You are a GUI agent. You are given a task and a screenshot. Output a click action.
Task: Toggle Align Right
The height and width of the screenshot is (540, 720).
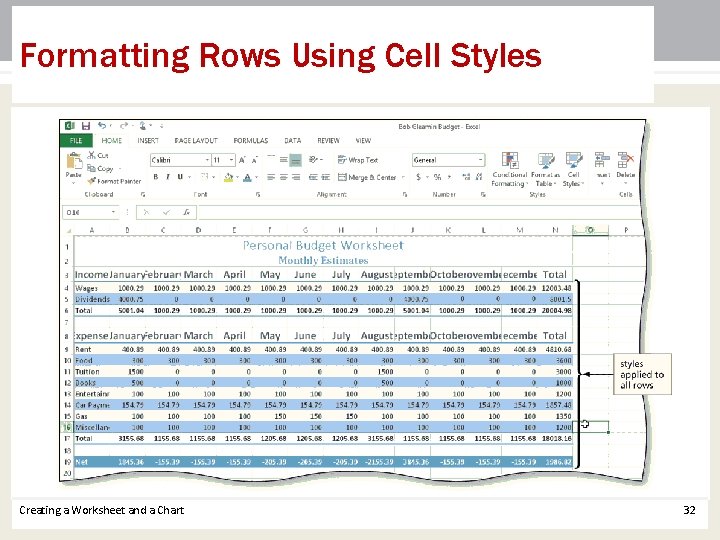pyautogui.click(x=296, y=177)
